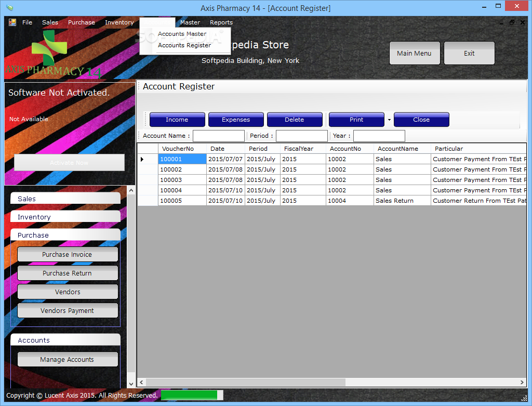The height and width of the screenshot is (406, 532).
Task: Click the sidebar scrollbar down arrow
Action: click(131, 384)
